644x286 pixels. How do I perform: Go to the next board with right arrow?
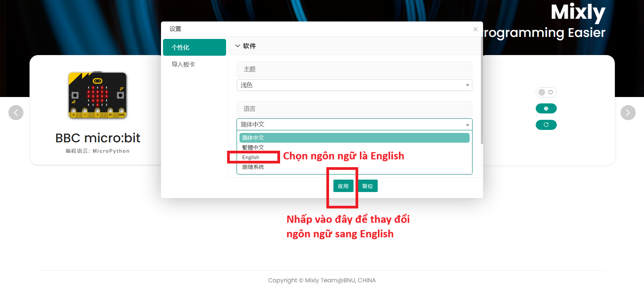(628, 113)
